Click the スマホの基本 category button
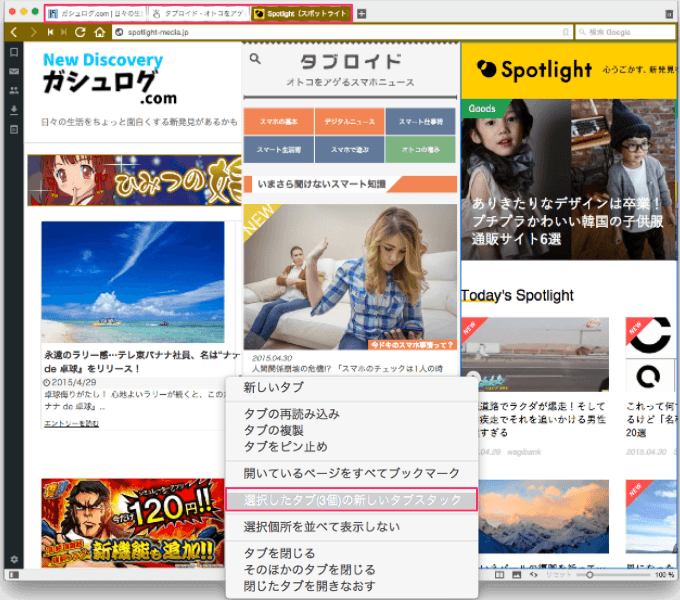 click(x=278, y=121)
